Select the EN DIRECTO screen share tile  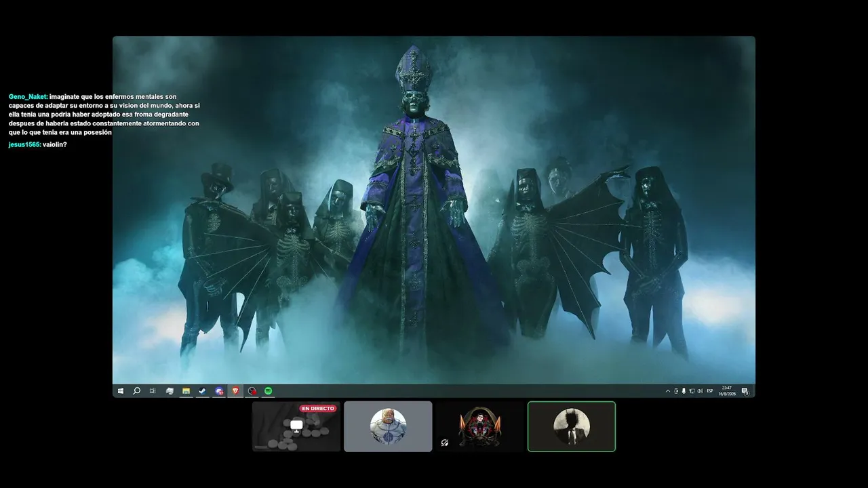pyautogui.click(x=296, y=426)
